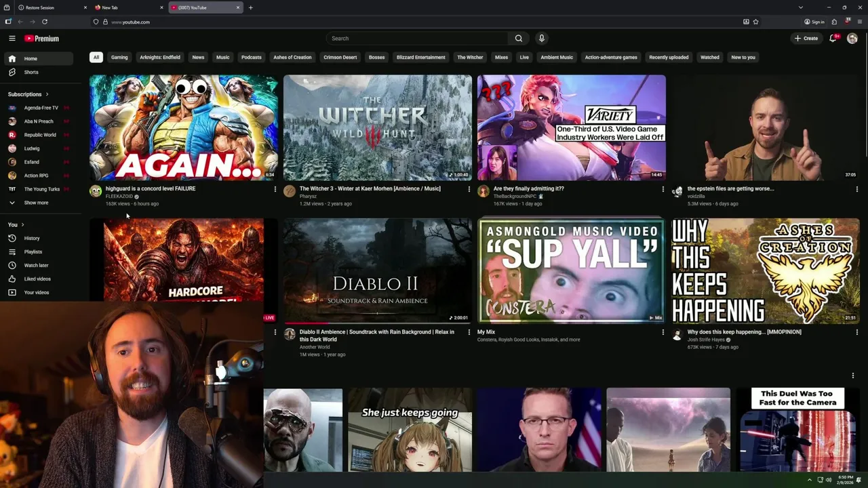The width and height of the screenshot is (868, 488).
Task: Select the Recently uploaded chip
Action: (669, 58)
